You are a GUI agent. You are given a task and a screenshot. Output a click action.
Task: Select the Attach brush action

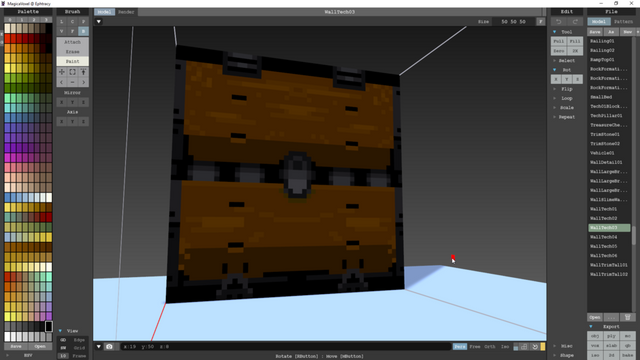pos(73,42)
